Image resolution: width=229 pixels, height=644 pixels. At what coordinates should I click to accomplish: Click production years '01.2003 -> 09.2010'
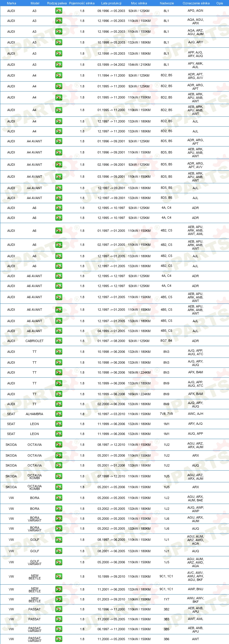[x=111, y=599]
